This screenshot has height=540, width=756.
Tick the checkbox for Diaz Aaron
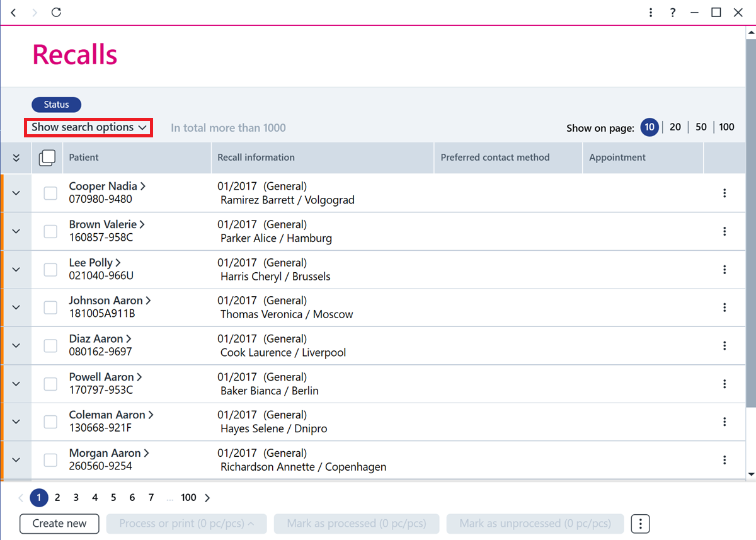(x=50, y=346)
